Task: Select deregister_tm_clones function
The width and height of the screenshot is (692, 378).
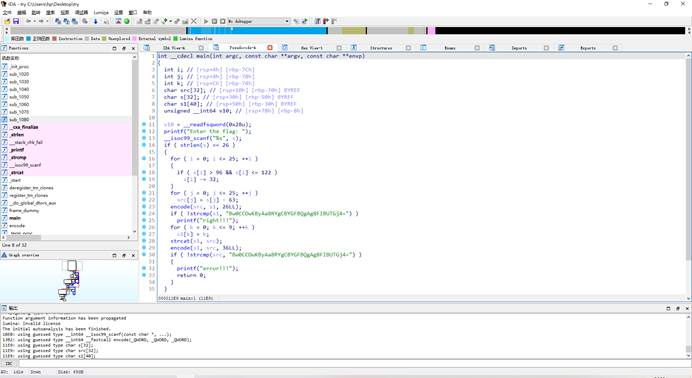Action: 31,188
